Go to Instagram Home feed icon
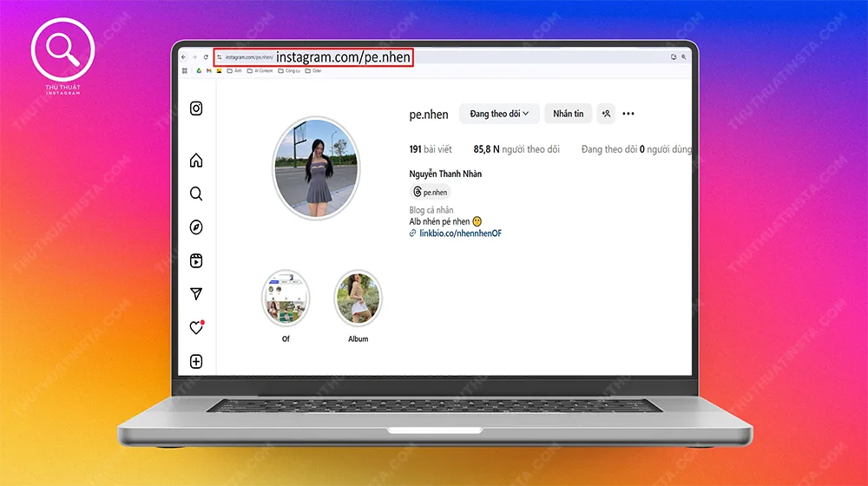The height and width of the screenshot is (486, 868). 196,161
